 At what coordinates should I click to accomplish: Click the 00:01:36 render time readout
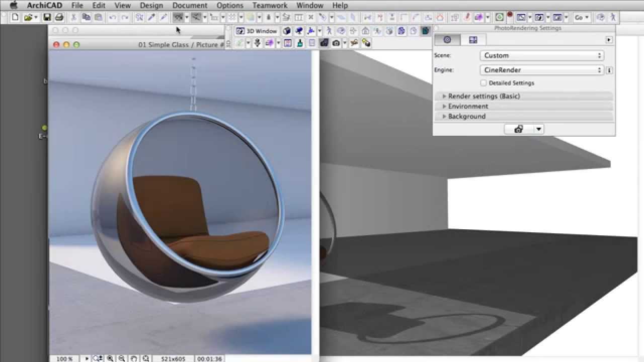coord(209,359)
